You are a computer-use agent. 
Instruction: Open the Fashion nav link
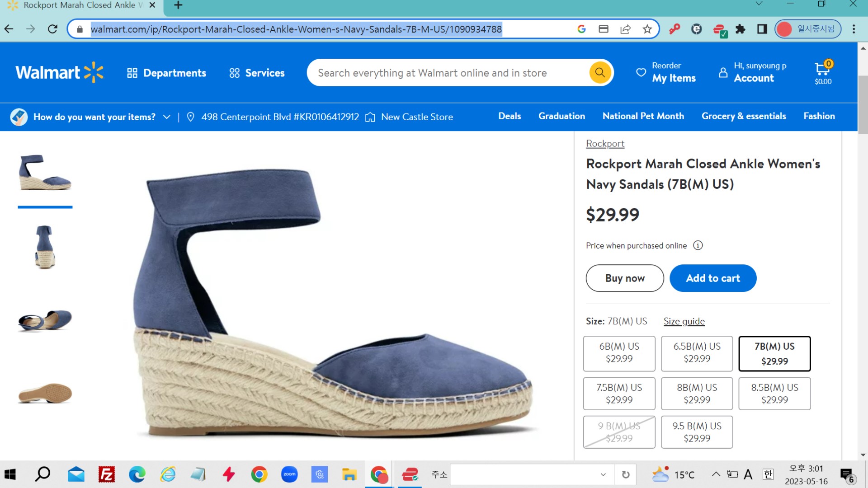pyautogui.click(x=819, y=116)
